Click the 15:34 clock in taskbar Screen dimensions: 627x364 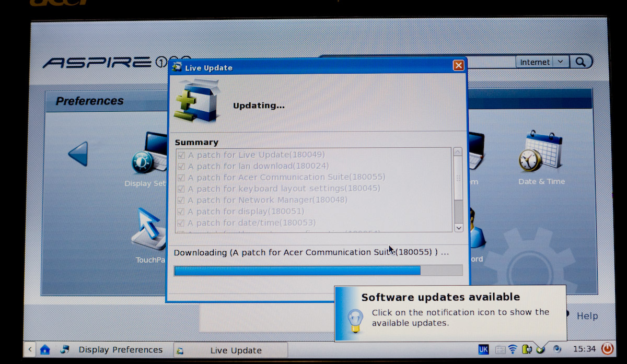[x=584, y=348]
